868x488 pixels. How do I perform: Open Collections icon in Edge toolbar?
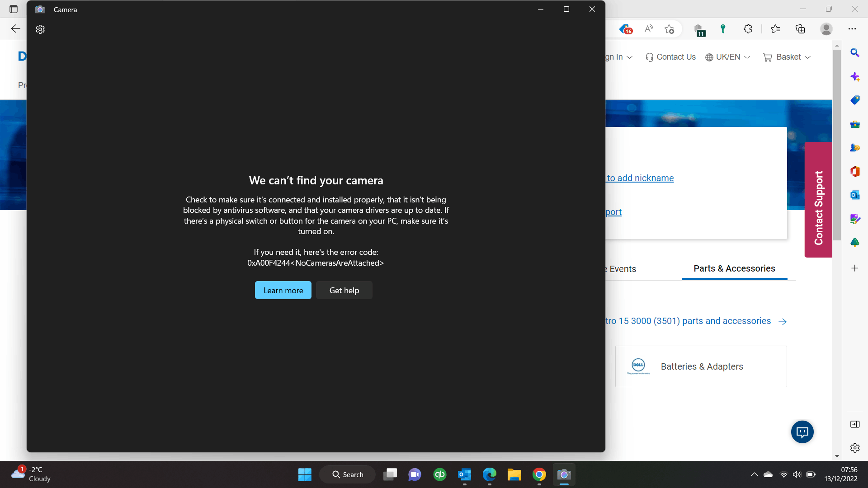pos(800,29)
